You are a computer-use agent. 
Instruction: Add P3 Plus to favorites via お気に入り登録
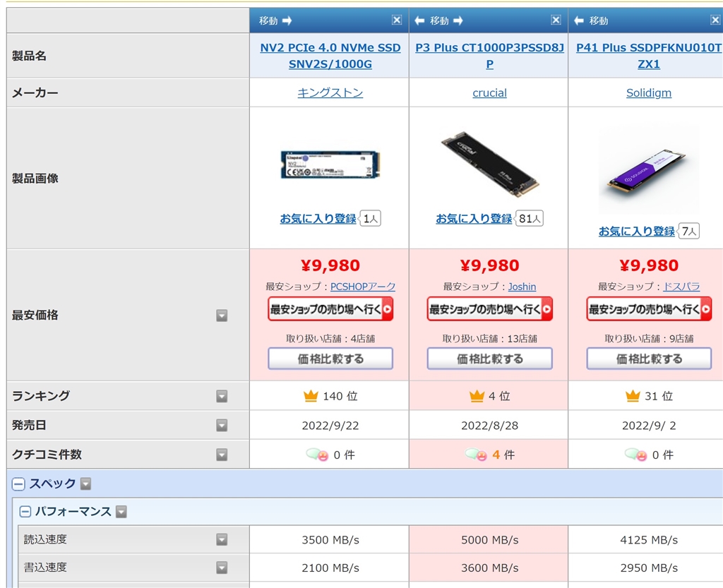pyautogui.click(x=474, y=218)
